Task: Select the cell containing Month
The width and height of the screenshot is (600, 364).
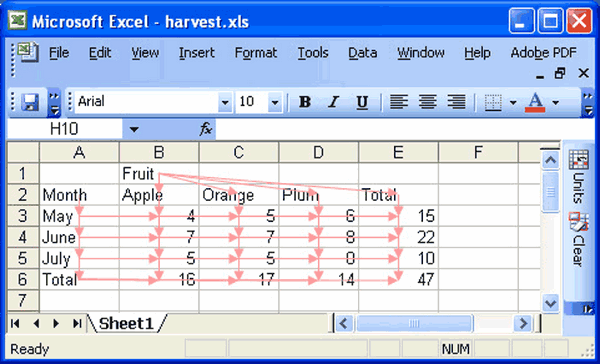Action: [79, 195]
